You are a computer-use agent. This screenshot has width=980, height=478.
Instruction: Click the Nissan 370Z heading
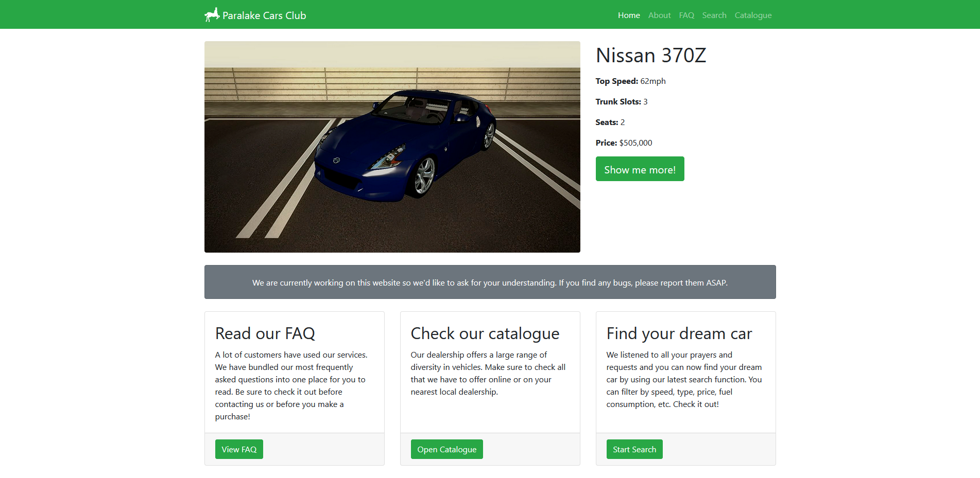(650, 56)
